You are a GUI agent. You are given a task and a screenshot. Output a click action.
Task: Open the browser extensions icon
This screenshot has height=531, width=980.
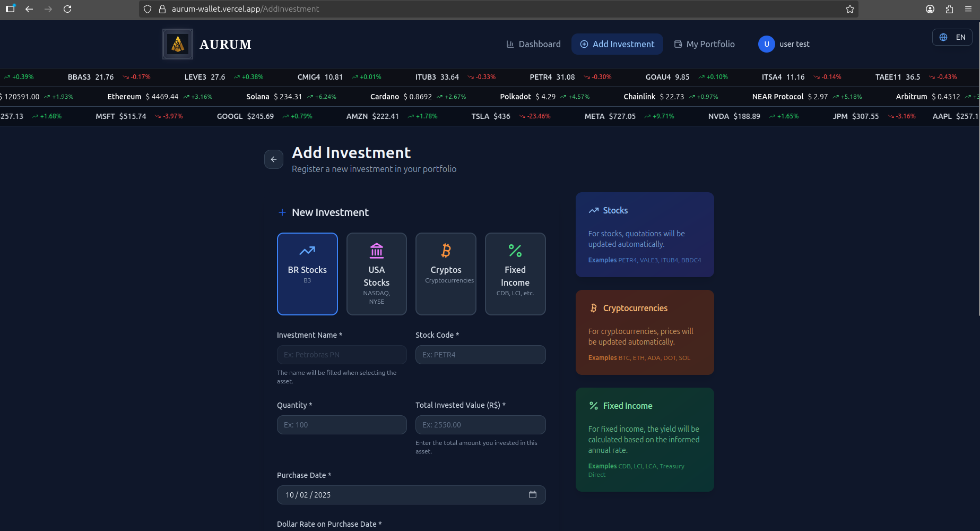pyautogui.click(x=949, y=9)
